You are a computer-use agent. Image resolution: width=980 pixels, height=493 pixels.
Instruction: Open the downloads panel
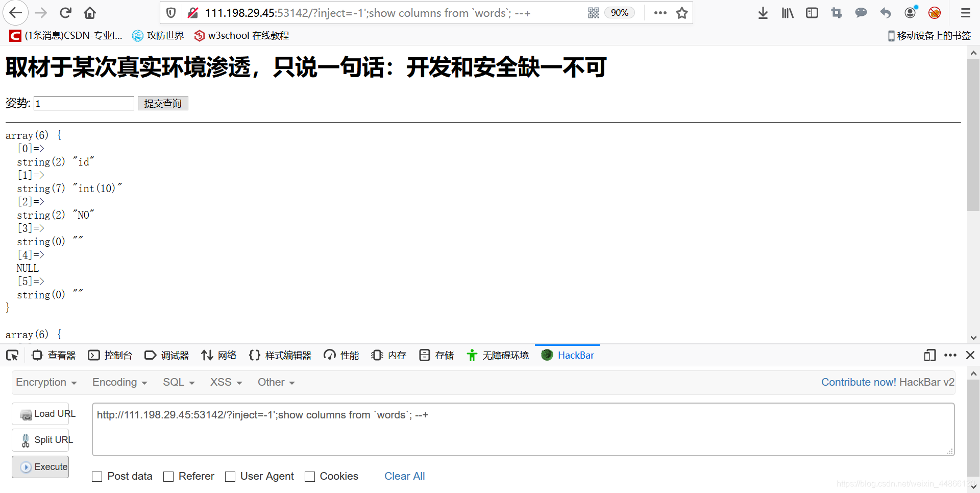click(763, 13)
